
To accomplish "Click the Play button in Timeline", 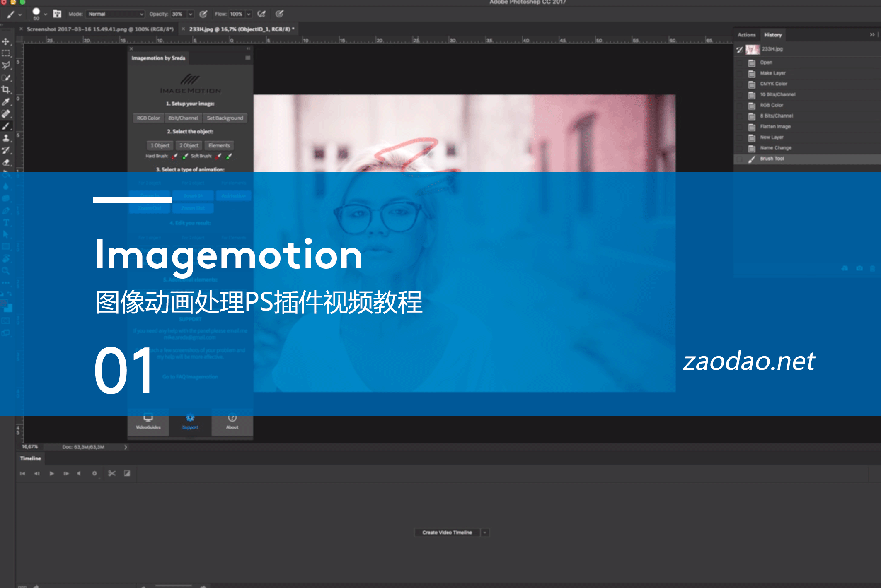I will (x=52, y=473).
